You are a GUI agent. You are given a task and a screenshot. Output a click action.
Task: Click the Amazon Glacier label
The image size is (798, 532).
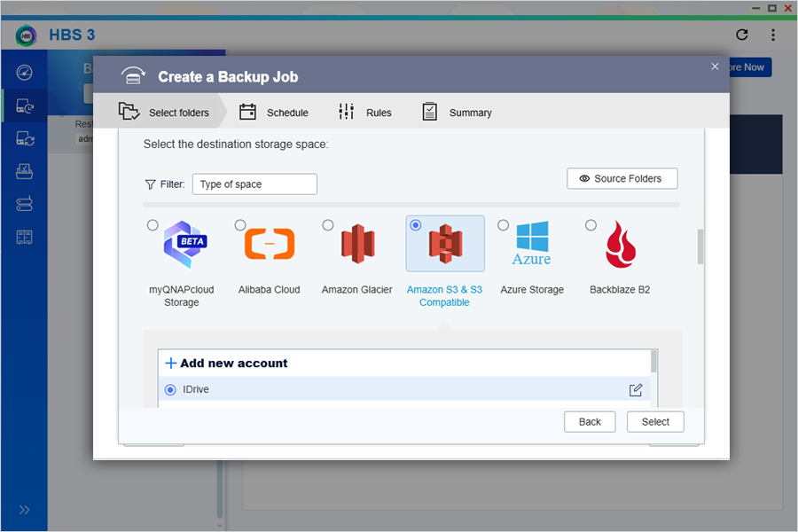coord(356,290)
